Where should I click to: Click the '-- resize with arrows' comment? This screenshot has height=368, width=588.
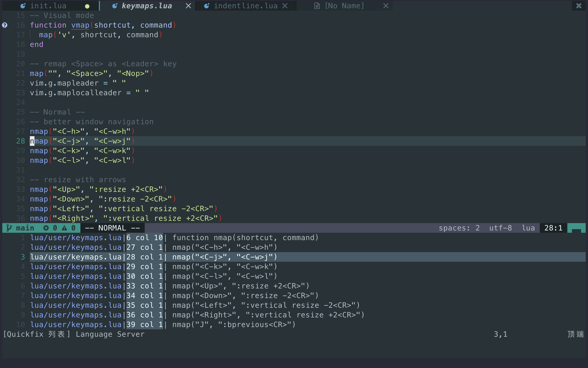point(78,180)
